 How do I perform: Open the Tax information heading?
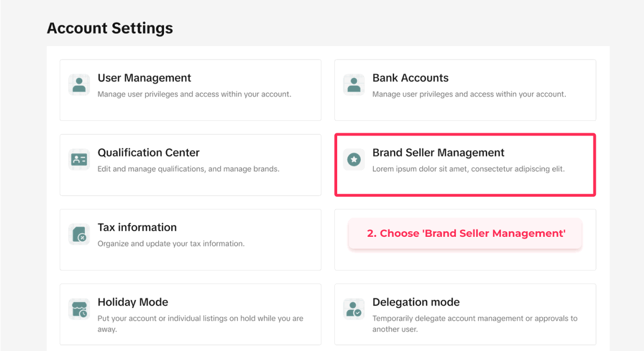(137, 227)
